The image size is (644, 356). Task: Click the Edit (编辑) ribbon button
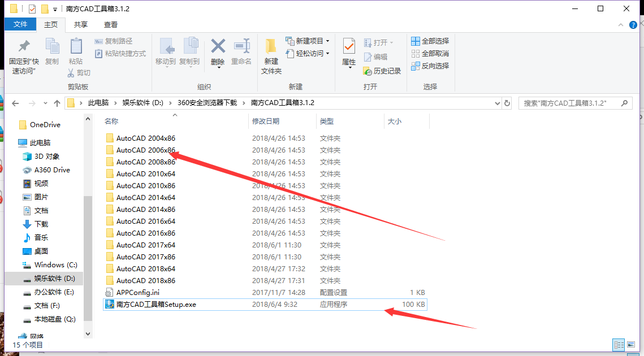tap(376, 57)
